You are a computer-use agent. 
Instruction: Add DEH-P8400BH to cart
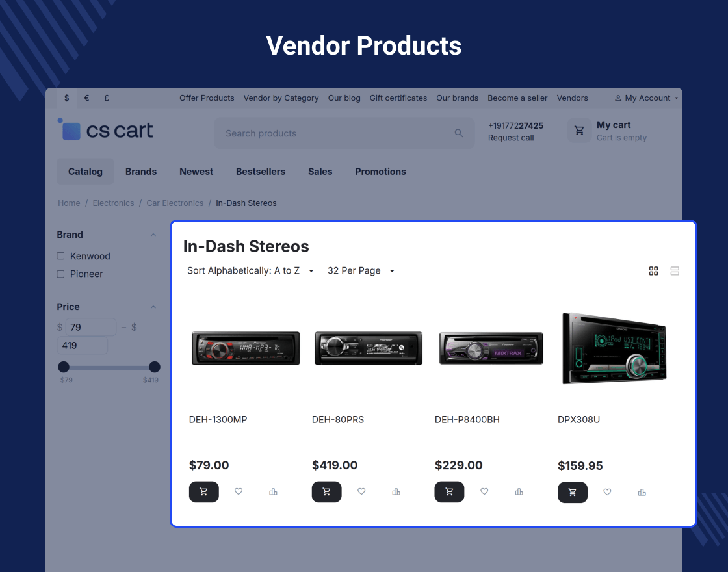[449, 491]
